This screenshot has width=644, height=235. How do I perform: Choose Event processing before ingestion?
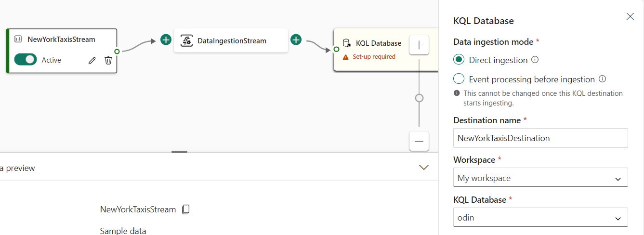(459, 79)
